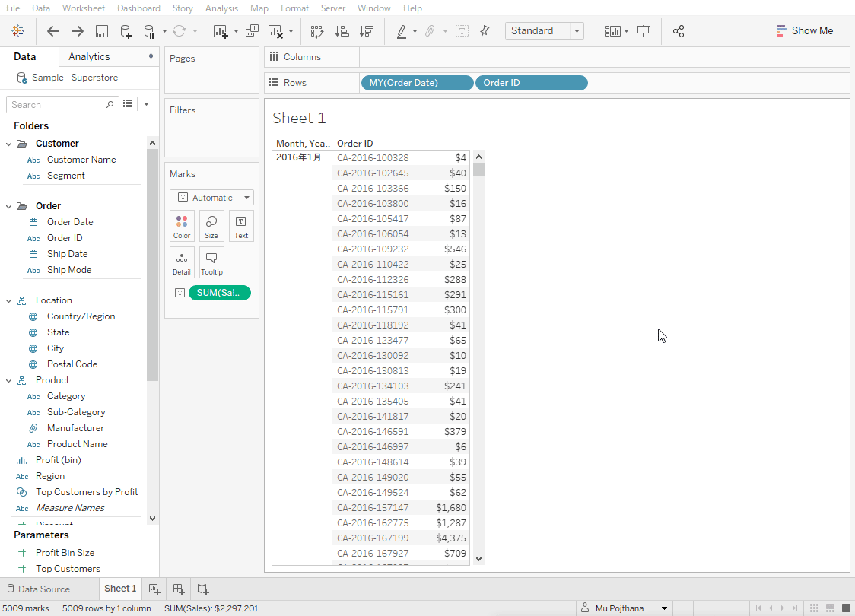Click the Show Me button
The image size is (855, 616).
click(804, 31)
